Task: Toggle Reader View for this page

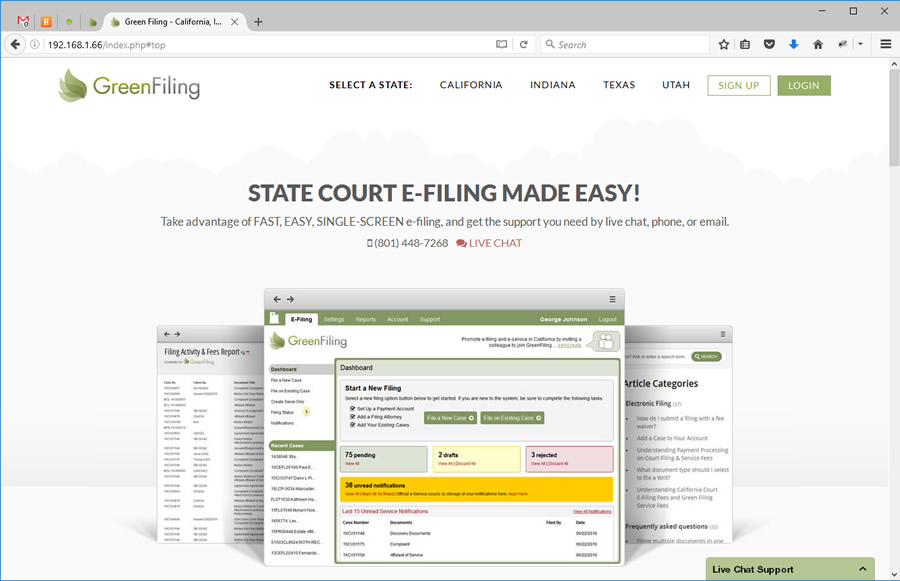Action: tap(501, 44)
